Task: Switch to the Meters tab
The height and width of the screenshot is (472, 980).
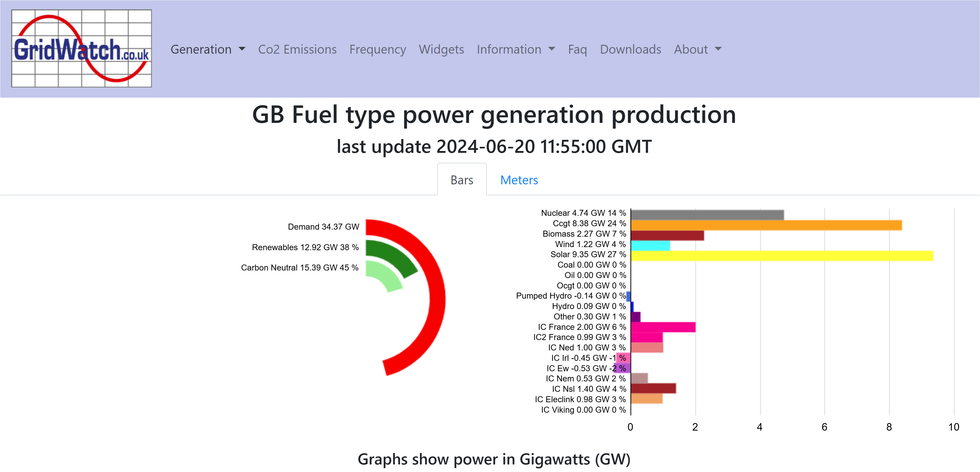Action: (x=519, y=180)
